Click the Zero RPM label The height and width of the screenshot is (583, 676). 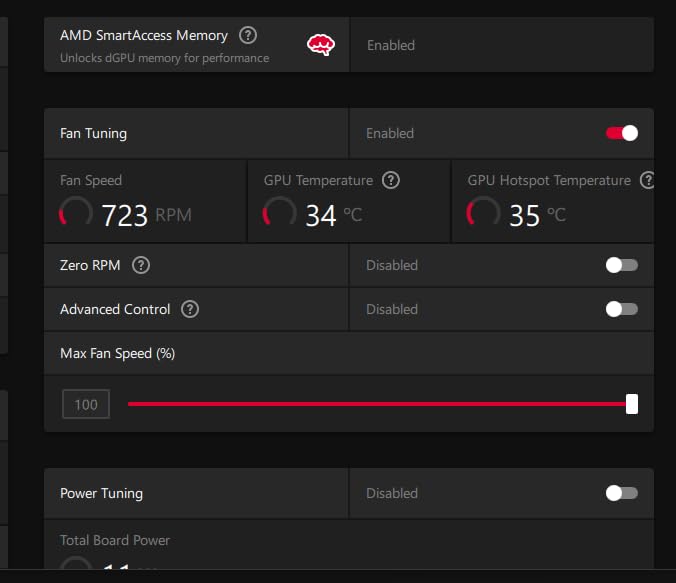coord(90,265)
